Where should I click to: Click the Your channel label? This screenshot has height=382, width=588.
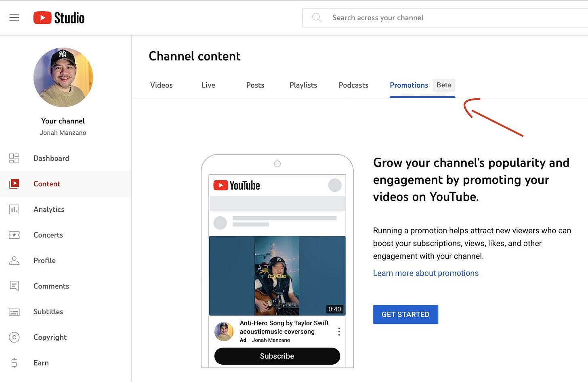click(63, 121)
